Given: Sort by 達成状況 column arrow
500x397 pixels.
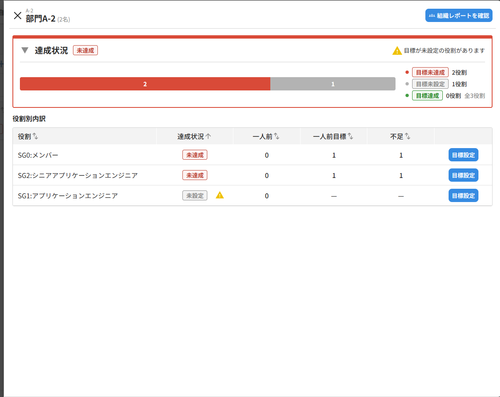Looking at the screenshot, I should pyautogui.click(x=194, y=136).
